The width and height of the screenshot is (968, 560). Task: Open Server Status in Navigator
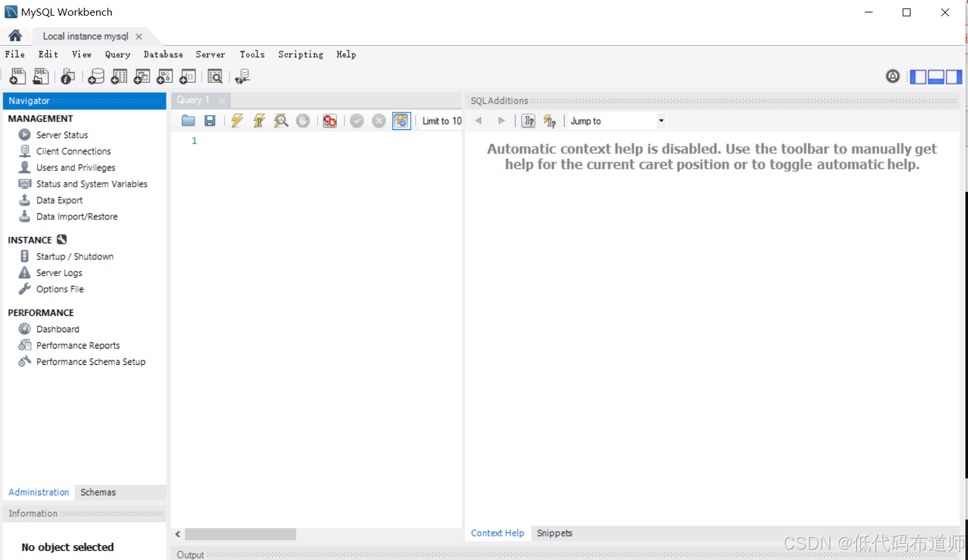pos(62,135)
